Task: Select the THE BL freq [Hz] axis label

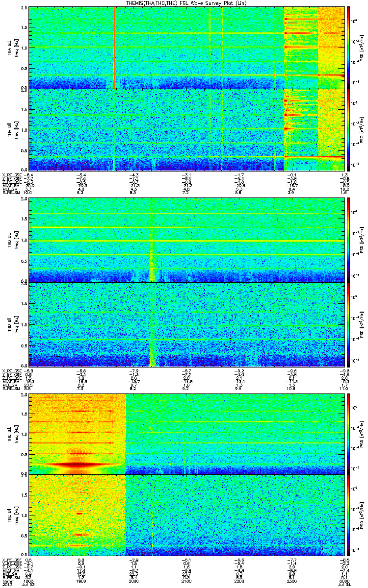Action: (x=12, y=433)
